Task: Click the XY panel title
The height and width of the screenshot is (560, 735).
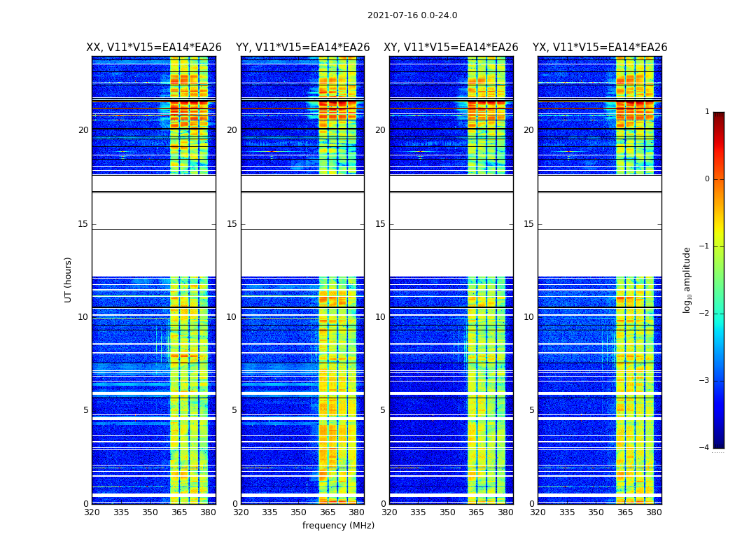Action: tap(451, 48)
